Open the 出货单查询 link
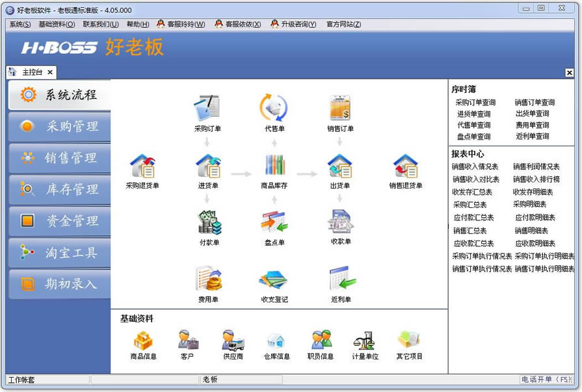Screen dimensions: 582x392 533,114
